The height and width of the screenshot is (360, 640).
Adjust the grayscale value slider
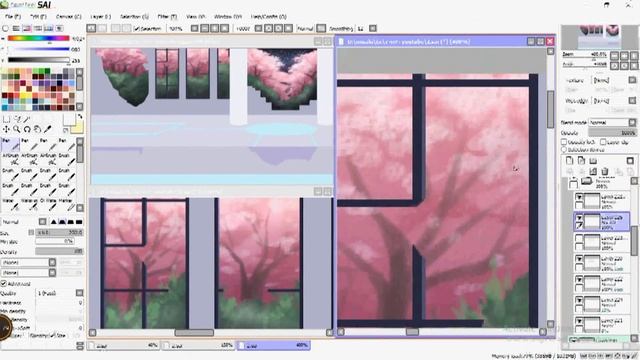click(38, 60)
